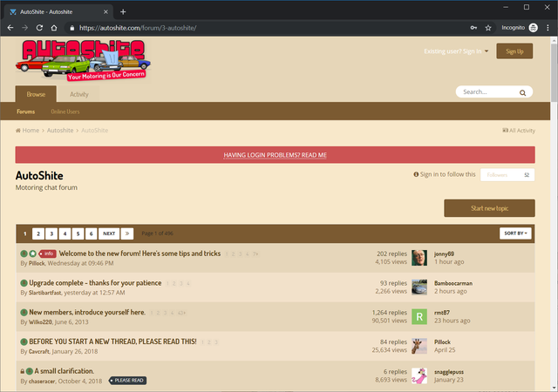
Task: Open rmt87's green R avatar
Action: coord(419,316)
